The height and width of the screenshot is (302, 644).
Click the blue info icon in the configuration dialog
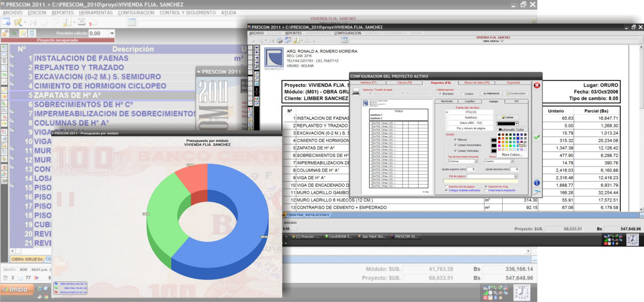coord(537,182)
